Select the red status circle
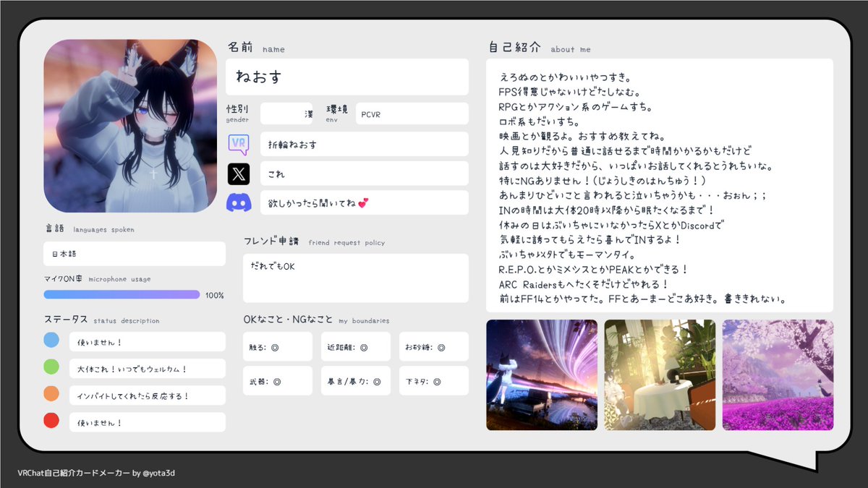This screenshot has height=488, width=868. pyautogui.click(x=51, y=420)
